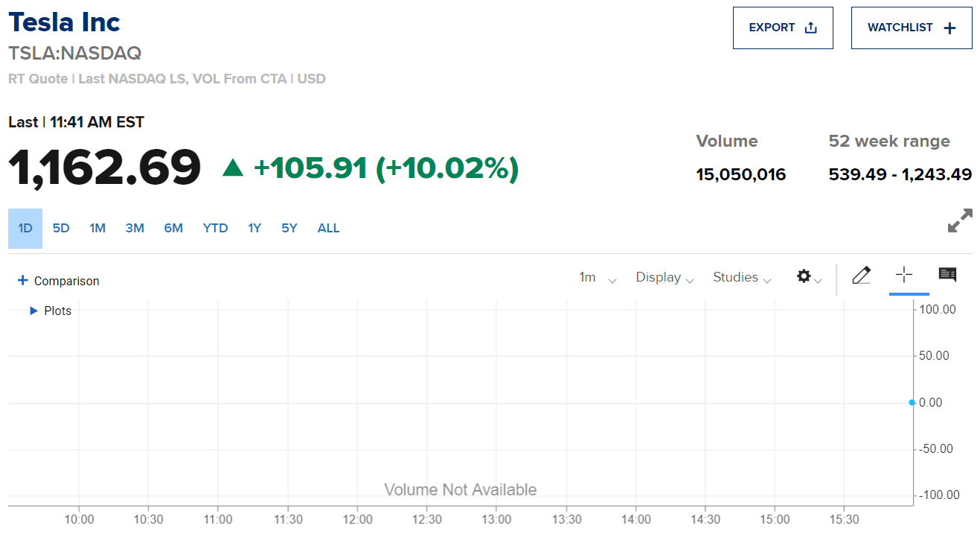Click the 12:00 label on the time axis
This screenshot has width=980, height=537.
pos(358,520)
